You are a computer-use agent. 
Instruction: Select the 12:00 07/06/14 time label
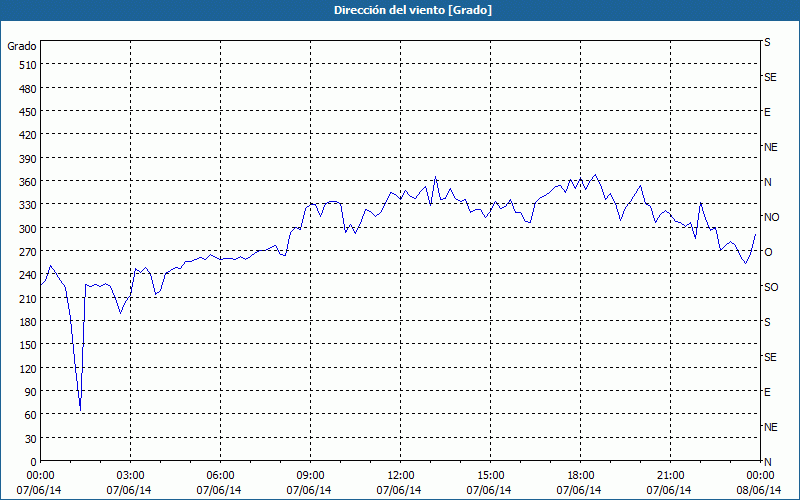(399, 483)
